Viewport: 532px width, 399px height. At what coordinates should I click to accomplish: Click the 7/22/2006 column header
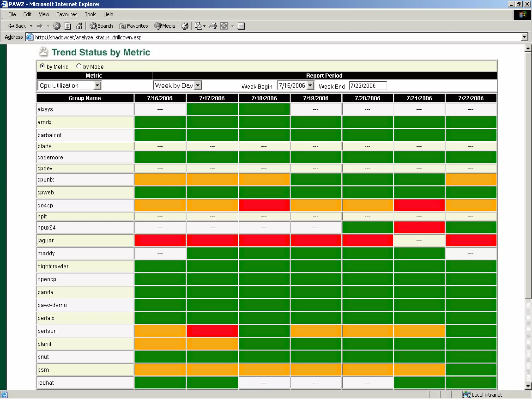tap(471, 98)
